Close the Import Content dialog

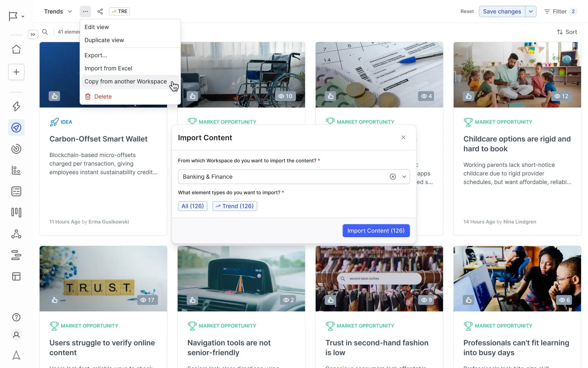pyautogui.click(x=403, y=138)
